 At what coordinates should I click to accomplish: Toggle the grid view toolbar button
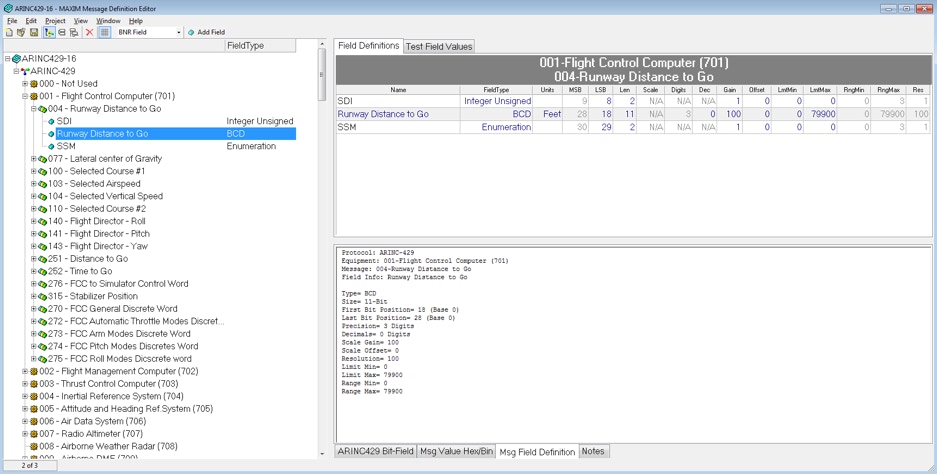click(x=105, y=32)
